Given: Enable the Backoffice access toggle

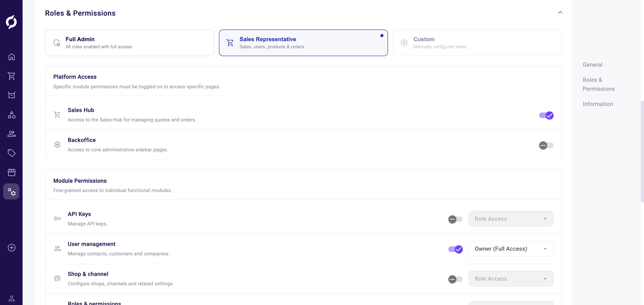Looking at the screenshot, I should tap(546, 145).
